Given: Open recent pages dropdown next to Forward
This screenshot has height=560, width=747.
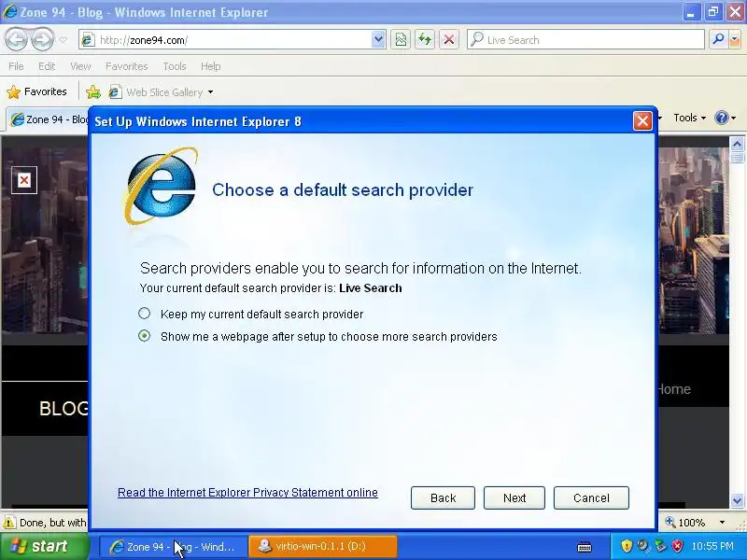Looking at the screenshot, I should (63, 40).
